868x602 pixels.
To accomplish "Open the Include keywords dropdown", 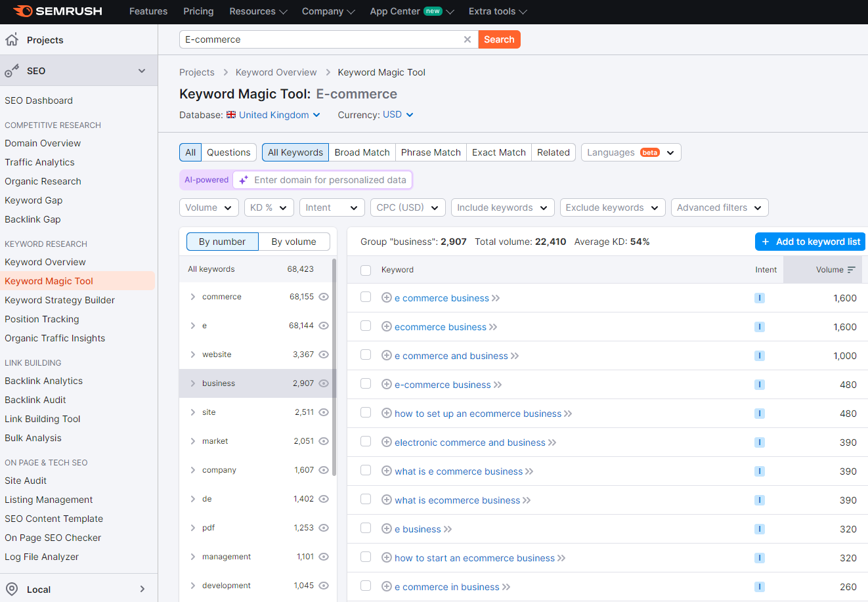I will point(503,207).
